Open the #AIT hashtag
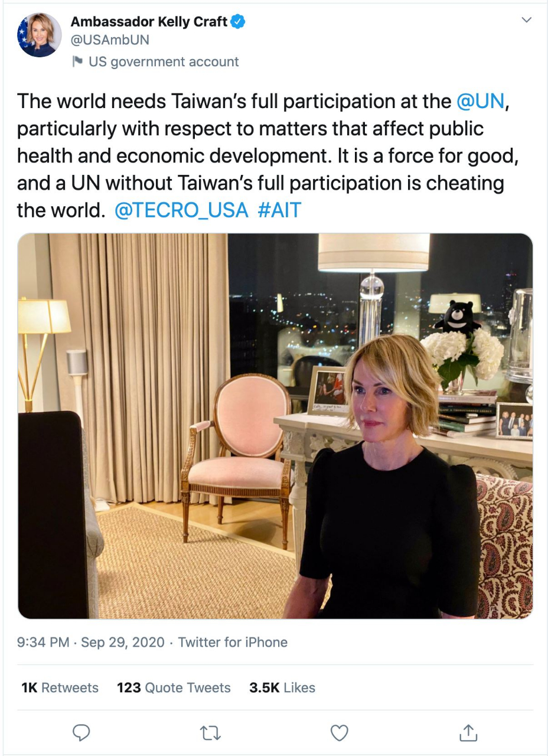Screen dimensions: 548x756 pyautogui.click(x=279, y=211)
